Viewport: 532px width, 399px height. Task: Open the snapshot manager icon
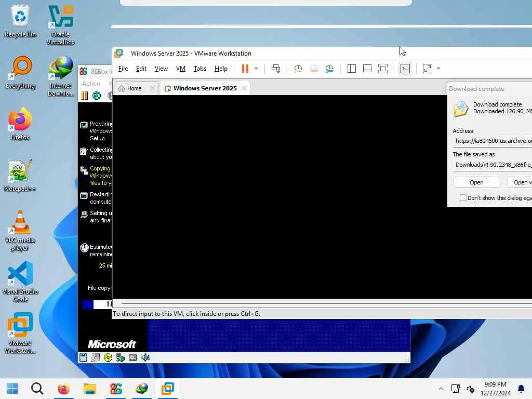tap(329, 69)
